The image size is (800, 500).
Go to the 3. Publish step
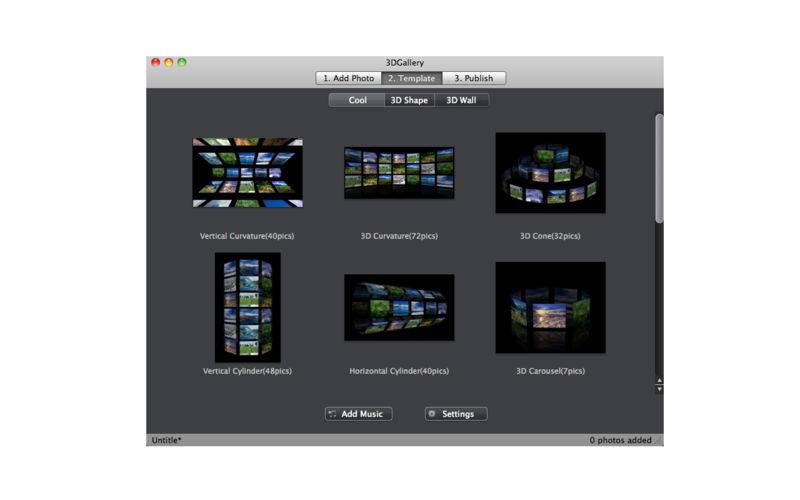point(473,78)
